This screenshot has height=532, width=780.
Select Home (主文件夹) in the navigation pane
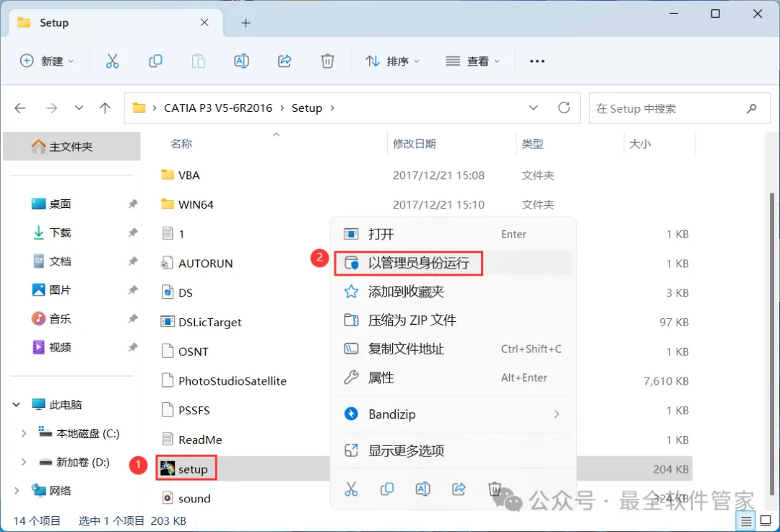(71, 147)
